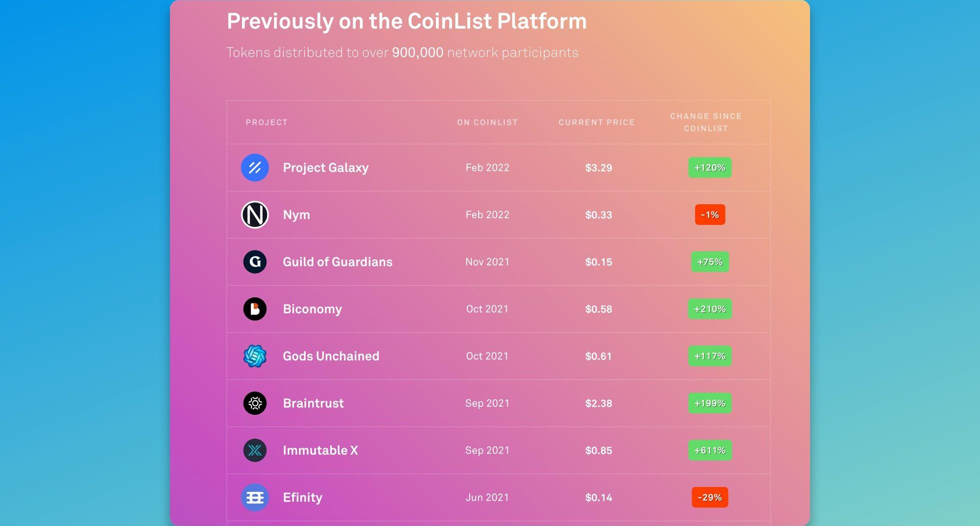Click the Immutable X logo icon
The height and width of the screenshot is (526, 980).
tap(255, 450)
